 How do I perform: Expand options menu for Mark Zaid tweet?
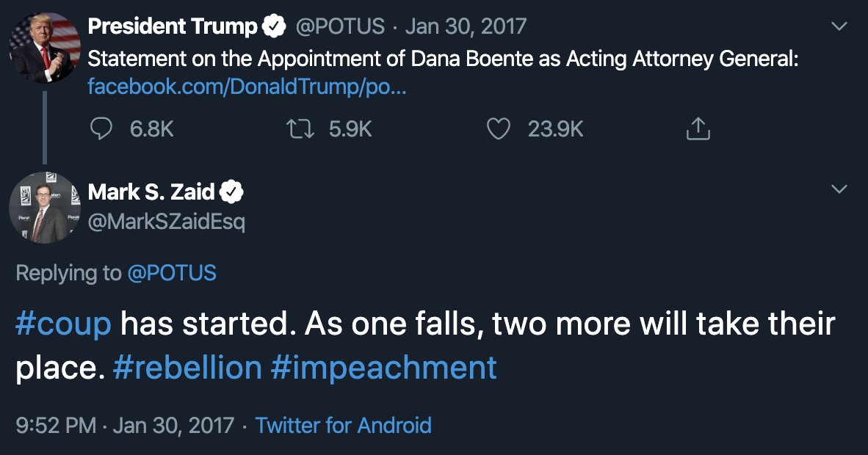(838, 190)
